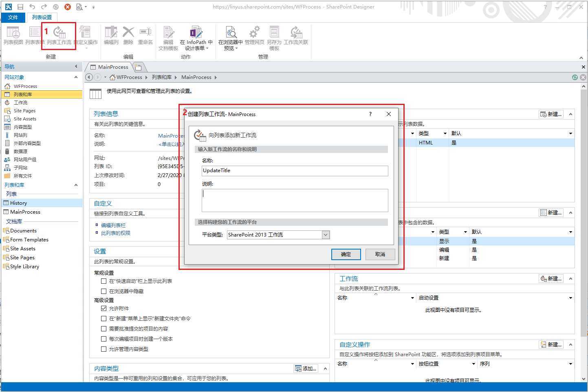Click the refresh icon in the breadcrumb bar
This screenshot has width=588, height=392.
pyautogui.click(x=575, y=77)
